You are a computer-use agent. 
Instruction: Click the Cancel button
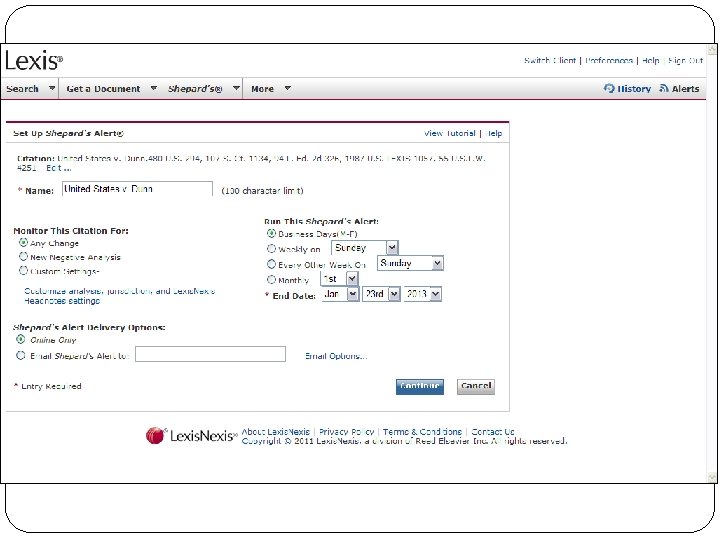476,386
